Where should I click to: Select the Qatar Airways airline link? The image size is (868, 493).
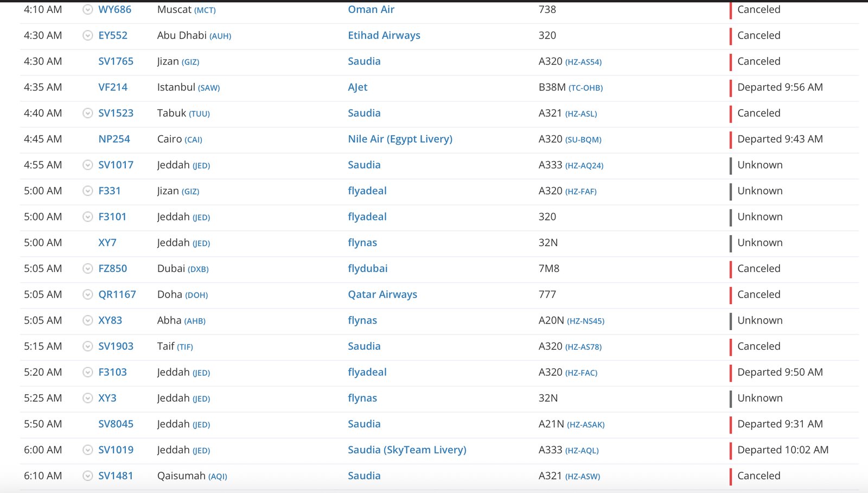click(x=382, y=295)
